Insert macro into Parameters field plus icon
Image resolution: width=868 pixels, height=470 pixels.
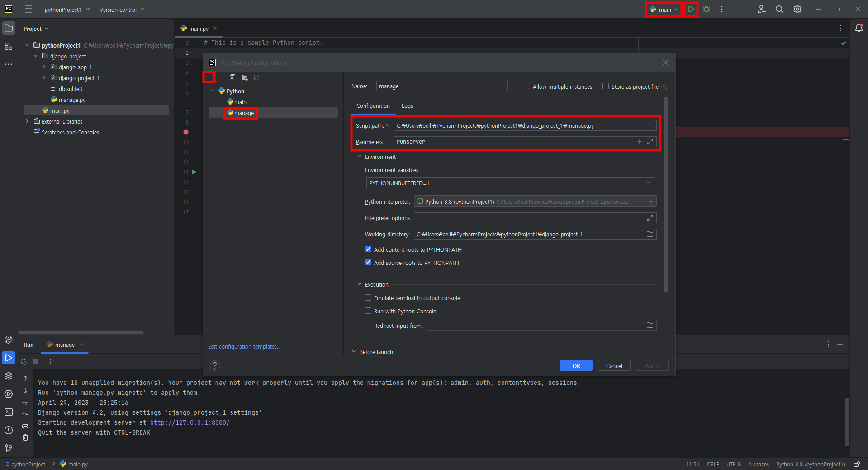[640, 142]
